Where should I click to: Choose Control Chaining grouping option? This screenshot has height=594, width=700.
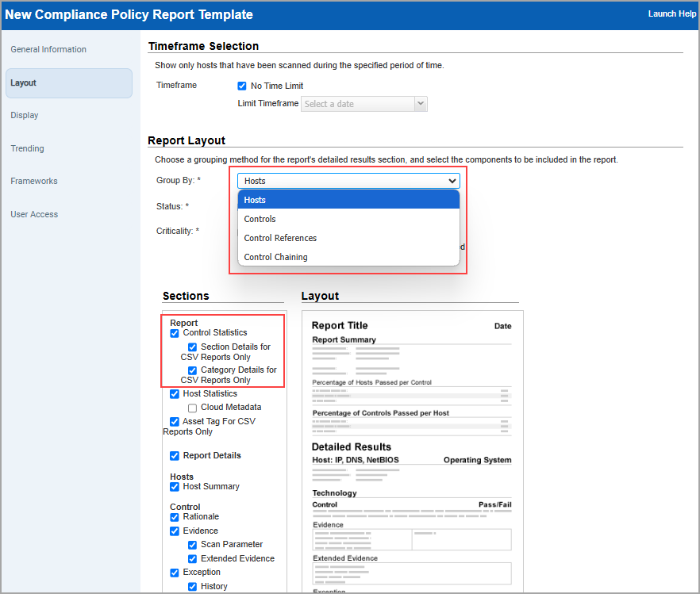(275, 257)
